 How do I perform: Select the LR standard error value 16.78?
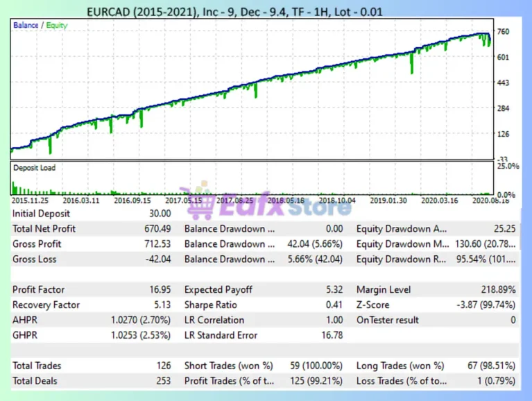[x=332, y=335]
